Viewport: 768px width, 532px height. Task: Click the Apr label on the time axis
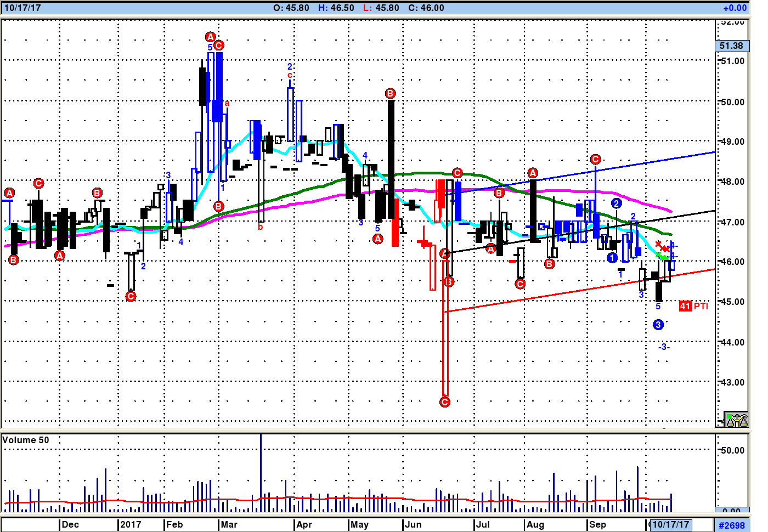[304, 524]
